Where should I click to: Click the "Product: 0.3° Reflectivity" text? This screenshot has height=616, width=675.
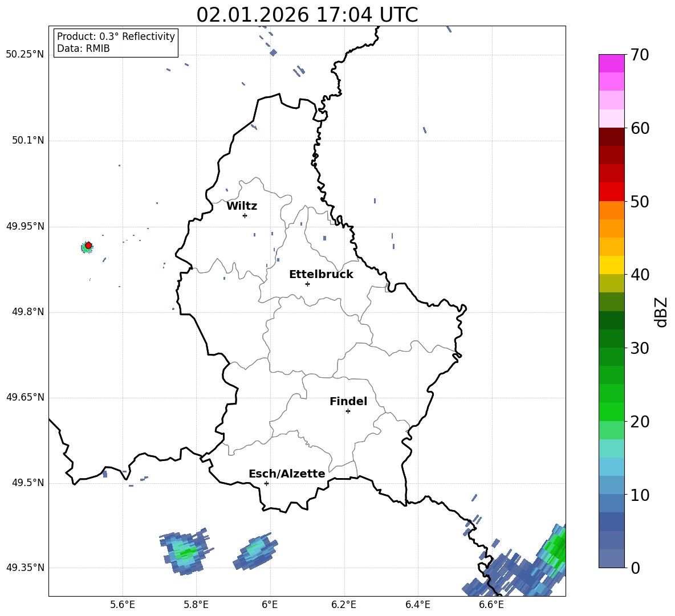pos(116,36)
